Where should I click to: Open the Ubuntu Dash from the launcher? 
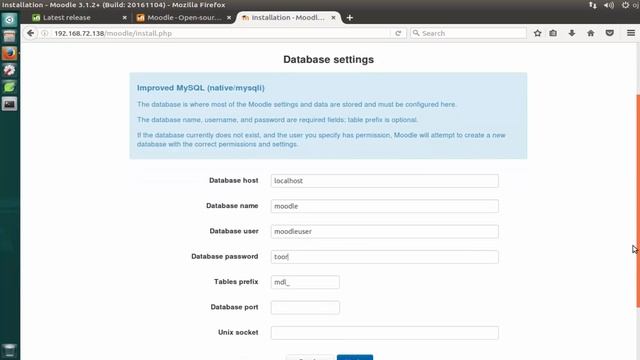tap(9, 20)
